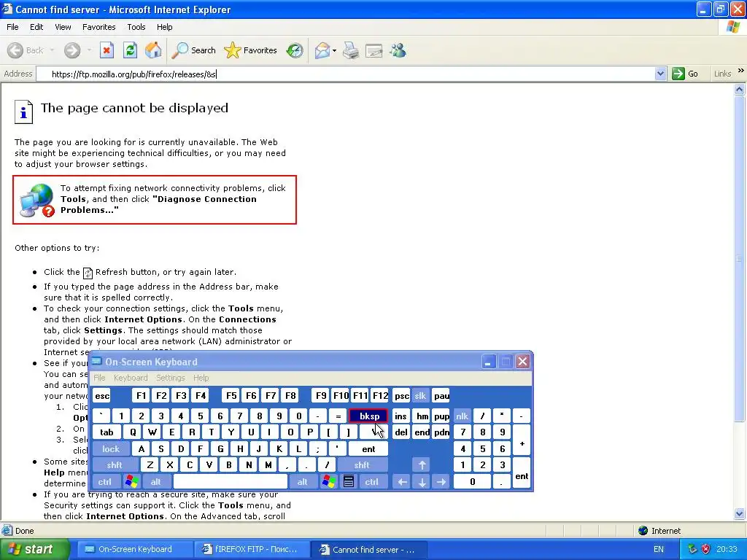The image size is (747, 560).
Task: Click the Start button on the taskbar
Action: click(x=34, y=549)
